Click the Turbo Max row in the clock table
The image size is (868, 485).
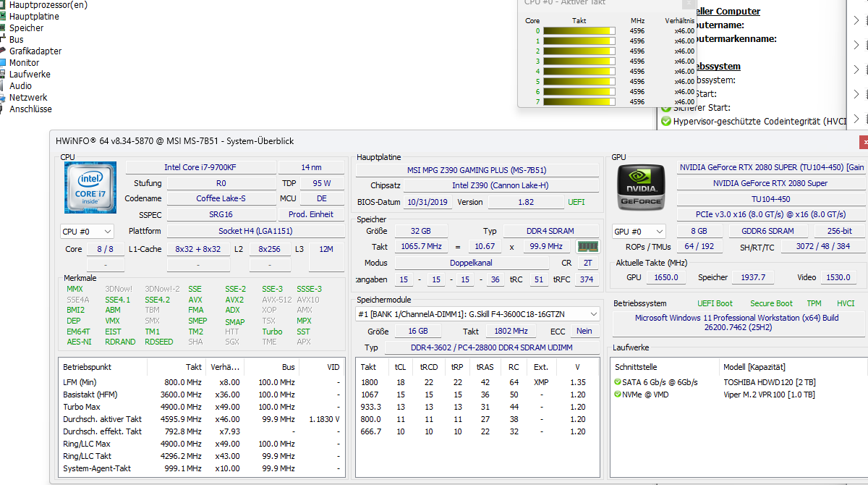[x=201, y=407]
